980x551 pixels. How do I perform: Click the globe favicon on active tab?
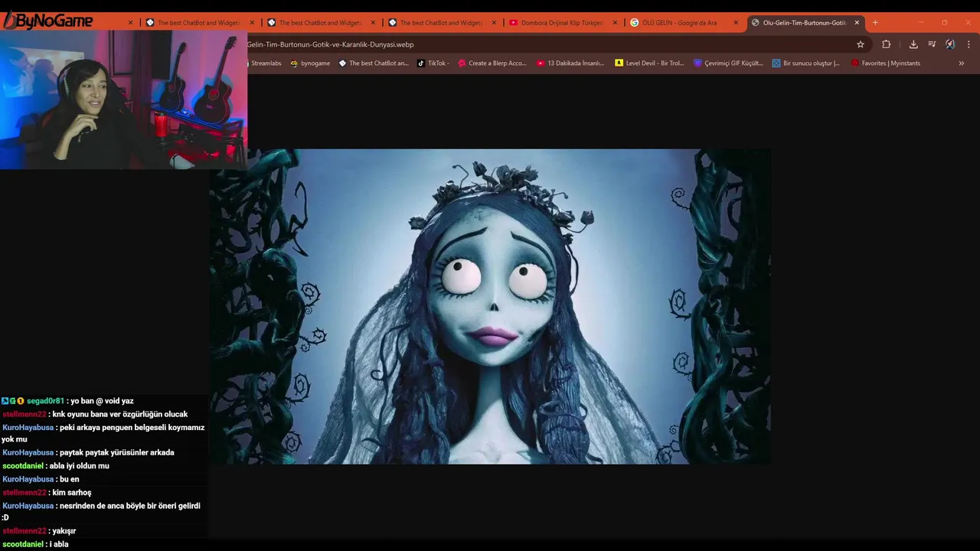(x=756, y=22)
